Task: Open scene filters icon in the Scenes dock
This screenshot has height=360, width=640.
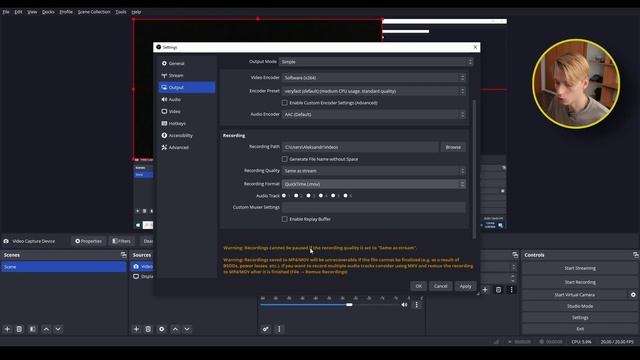Action: coord(33,329)
